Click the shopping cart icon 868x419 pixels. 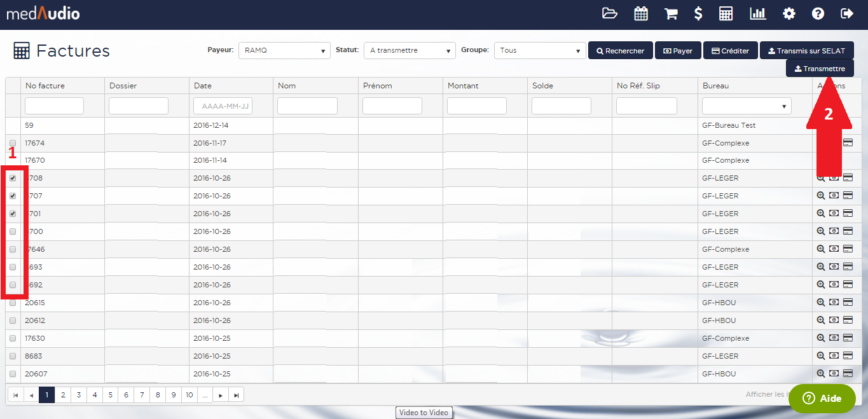click(671, 13)
